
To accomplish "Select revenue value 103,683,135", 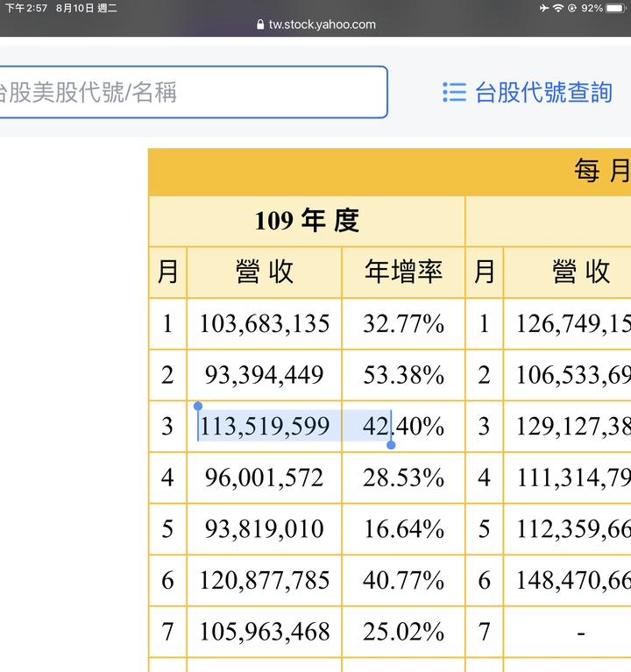I will coord(265,323).
